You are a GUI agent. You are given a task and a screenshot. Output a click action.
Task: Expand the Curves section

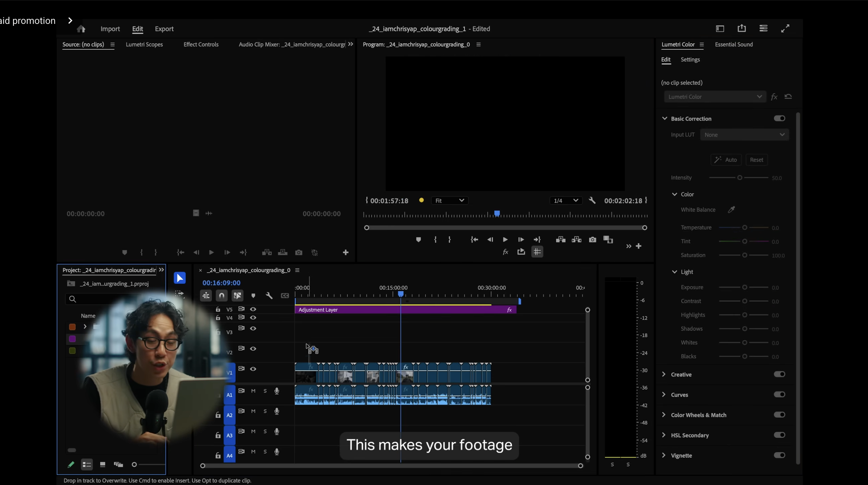pyautogui.click(x=664, y=395)
